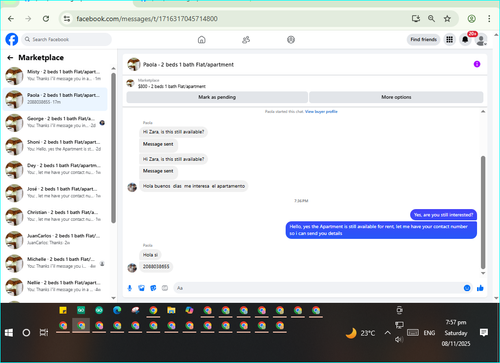
Task: Open the volume speaker tray icon
Action: tap(399, 340)
